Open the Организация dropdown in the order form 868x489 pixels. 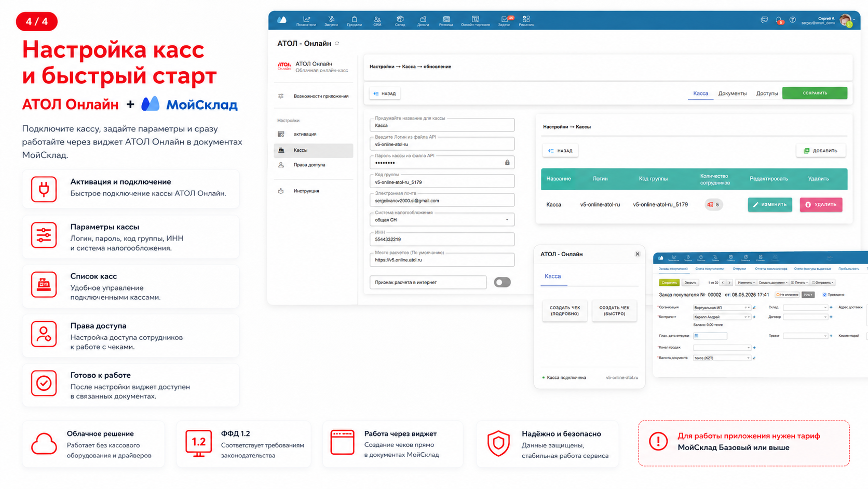722,308
